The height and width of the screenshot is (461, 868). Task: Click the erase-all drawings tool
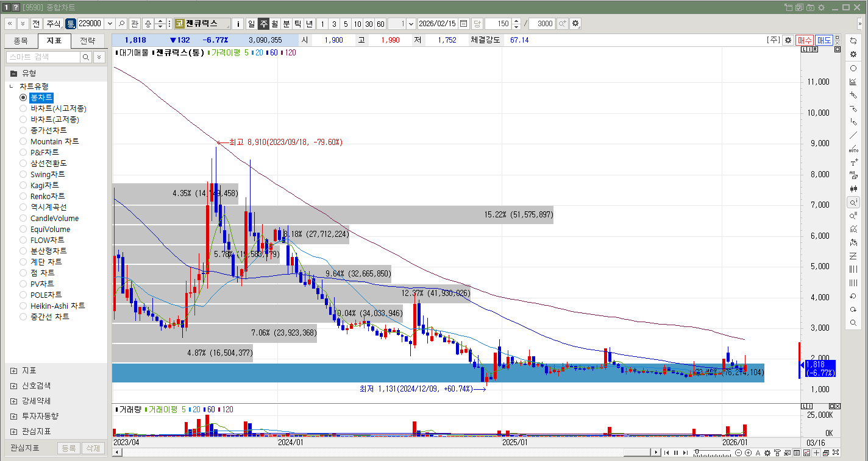853,175
